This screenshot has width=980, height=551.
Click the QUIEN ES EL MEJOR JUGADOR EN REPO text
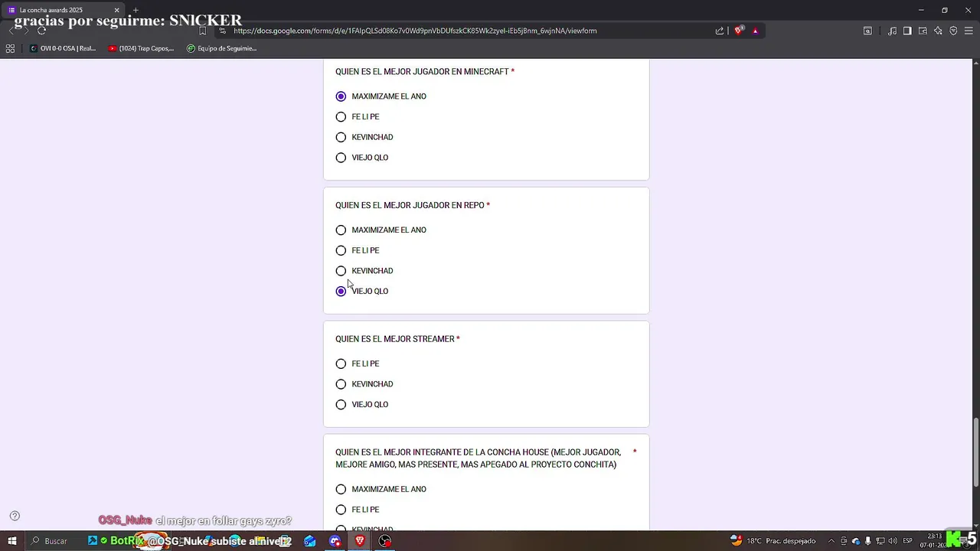pyautogui.click(x=410, y=205)
